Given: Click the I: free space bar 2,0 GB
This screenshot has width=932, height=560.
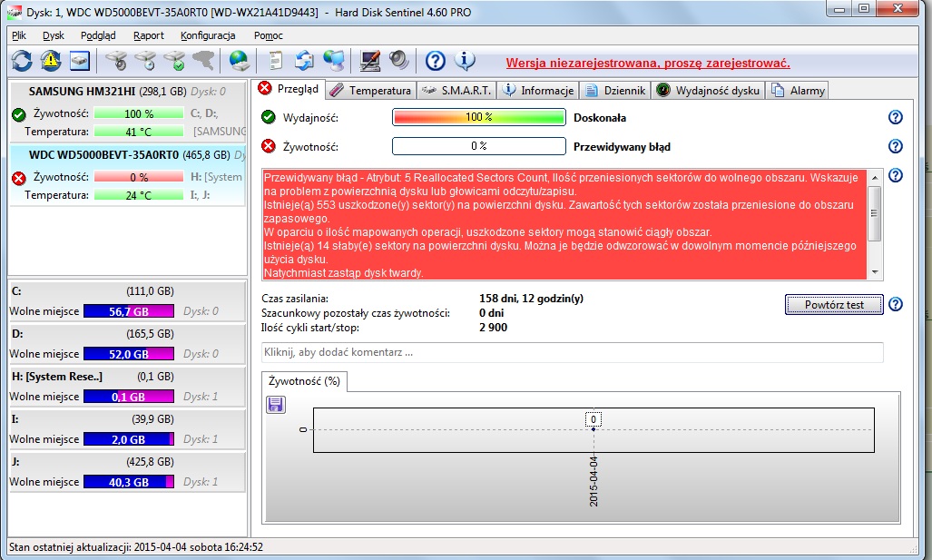Looking at the screenshot, I should [129, 439].
